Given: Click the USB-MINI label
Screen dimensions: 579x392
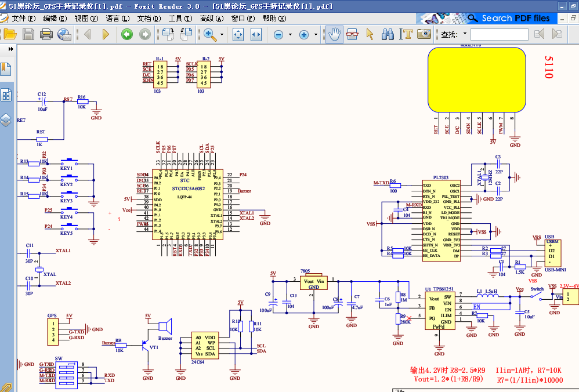Looking at the screenshot, I should pyautogui.click(x=555, y=270).
